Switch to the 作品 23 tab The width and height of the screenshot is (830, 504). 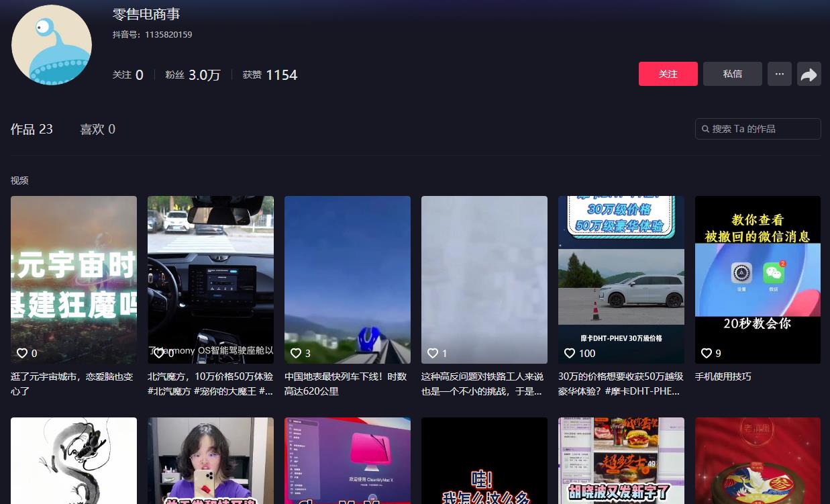(x=32, y=129)
